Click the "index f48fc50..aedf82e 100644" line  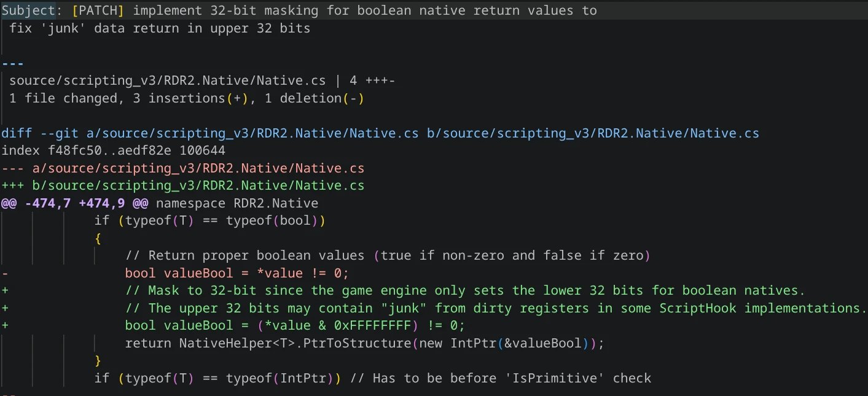114,151
